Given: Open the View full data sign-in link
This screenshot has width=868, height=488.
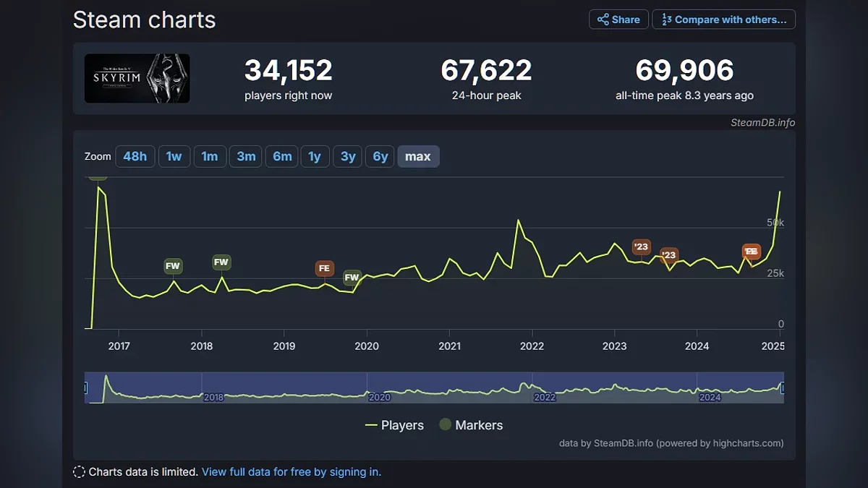Looking at the screenshot, I should coord(291,472).
